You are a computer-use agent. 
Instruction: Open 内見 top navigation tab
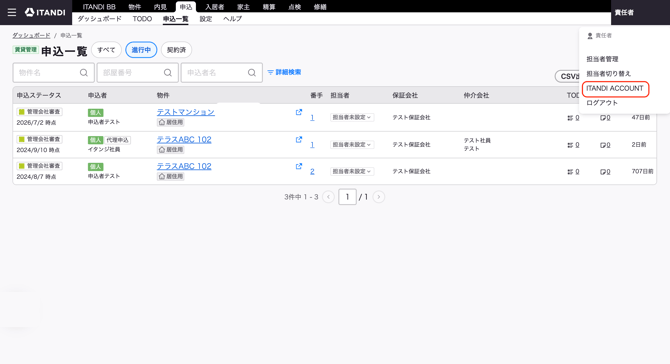pos(160,7)
